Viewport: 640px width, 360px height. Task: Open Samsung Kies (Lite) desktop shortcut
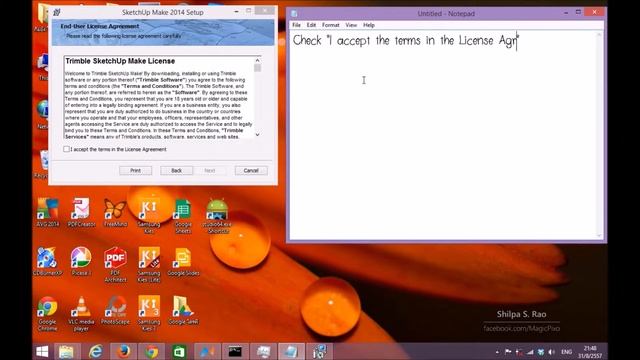(149, 264)
